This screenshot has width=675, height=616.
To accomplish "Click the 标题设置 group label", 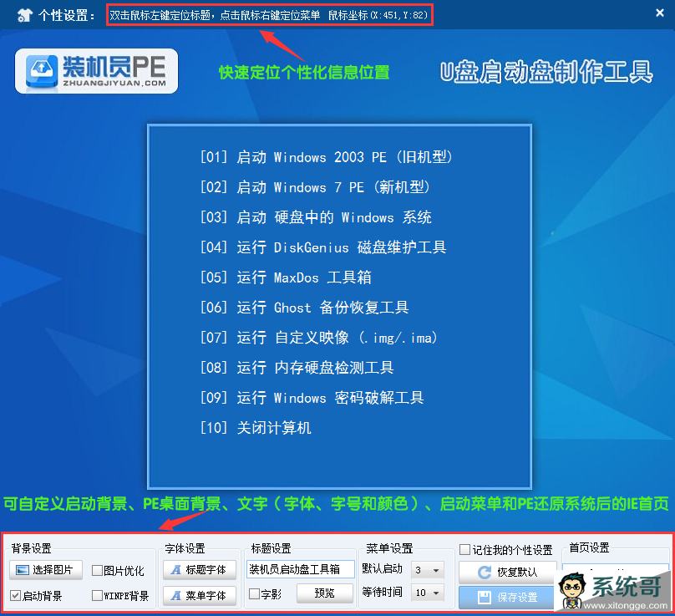I will coord(272,548).
